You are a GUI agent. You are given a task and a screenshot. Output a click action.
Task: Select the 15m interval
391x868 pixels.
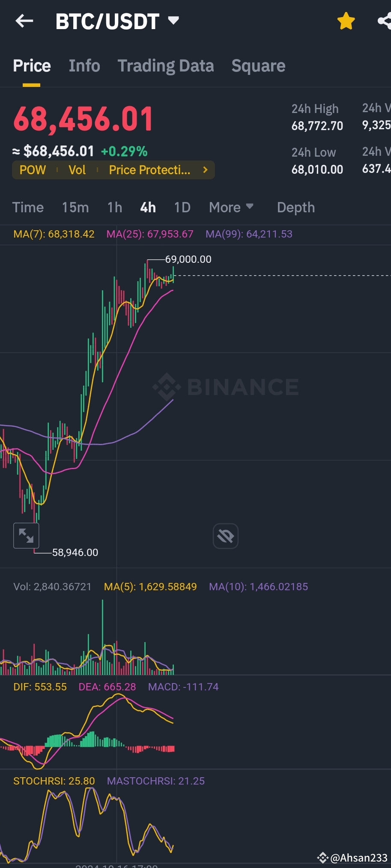[x=75, y=208]
